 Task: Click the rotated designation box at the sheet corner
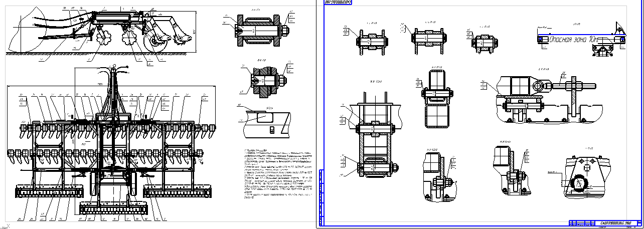(338, 3)
